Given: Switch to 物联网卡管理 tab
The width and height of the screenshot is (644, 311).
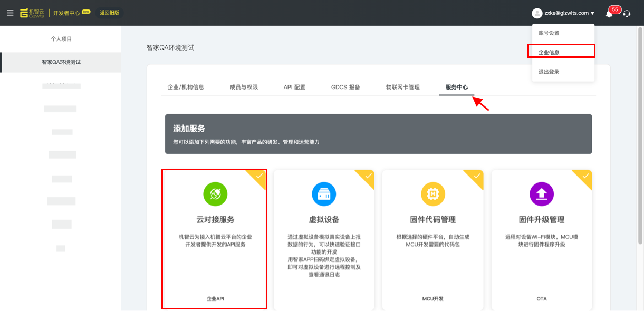Looking at the screenshot, I should pyautogui.click(x=403, y=87).
